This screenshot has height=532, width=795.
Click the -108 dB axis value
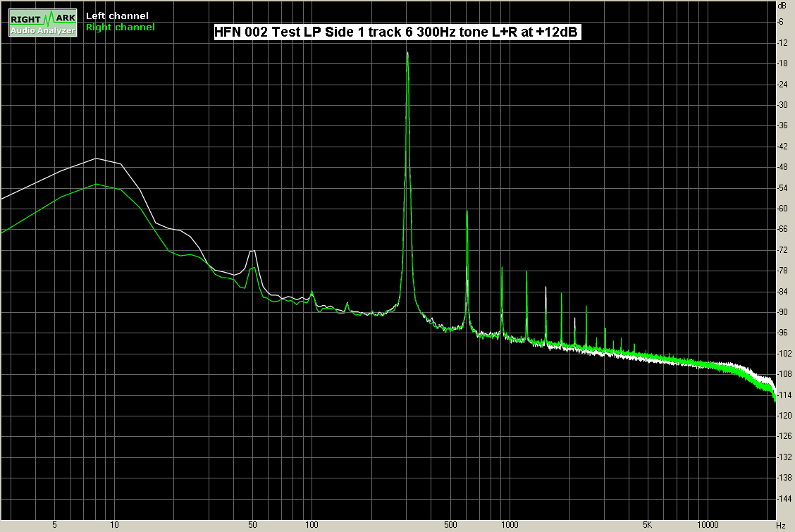point(784,374)
